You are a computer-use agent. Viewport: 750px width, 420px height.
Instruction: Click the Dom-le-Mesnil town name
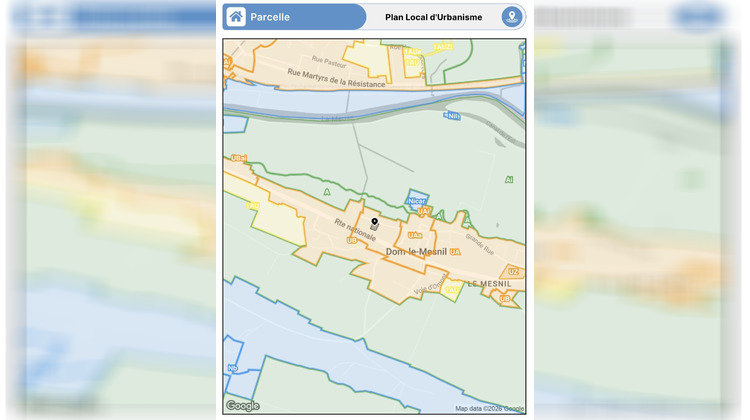(x=416, y=252)
